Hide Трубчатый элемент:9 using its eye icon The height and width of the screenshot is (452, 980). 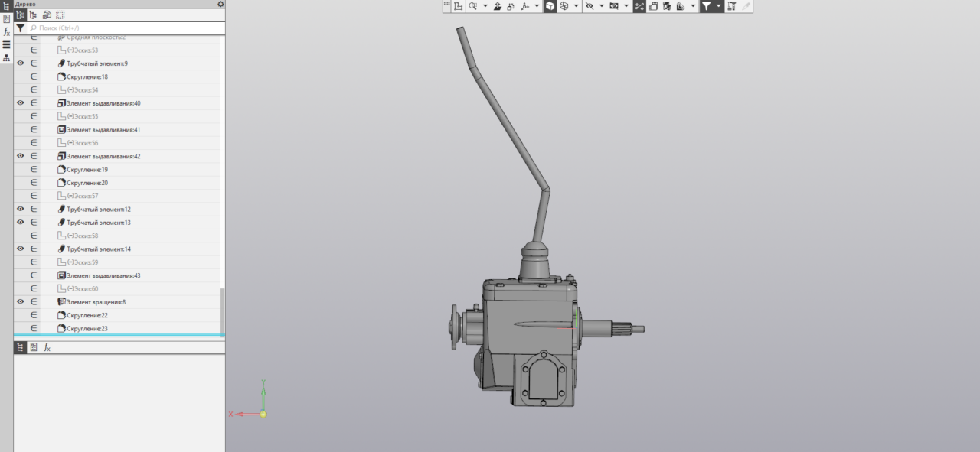point(21,63)
